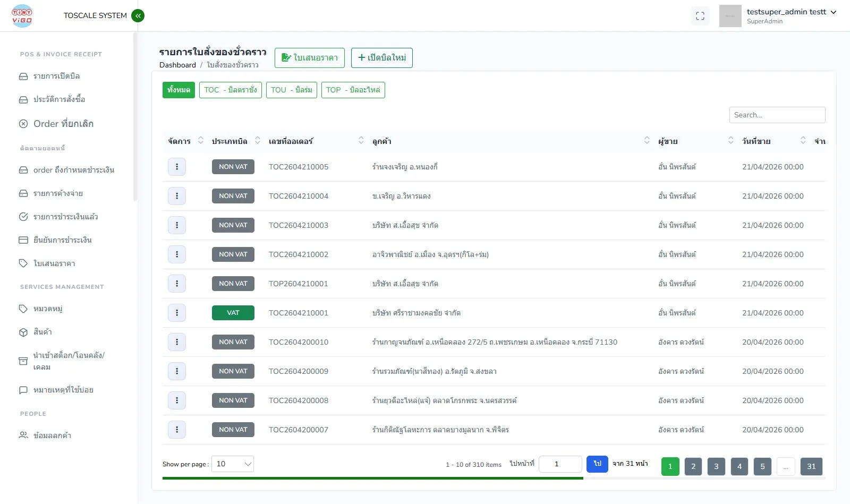The width and height of the screenshot is (850, 504).
Task: Click the Order ที่ยกเลิก sidebar icon
Action: click(x=23, y=124)
